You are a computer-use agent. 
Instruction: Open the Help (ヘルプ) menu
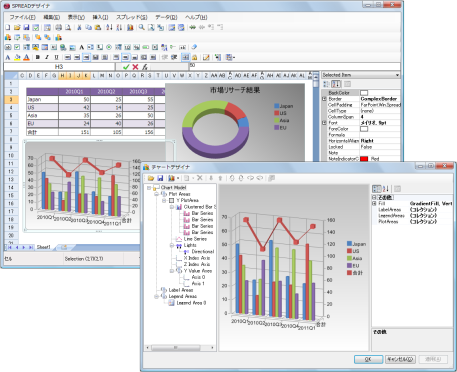196,17
